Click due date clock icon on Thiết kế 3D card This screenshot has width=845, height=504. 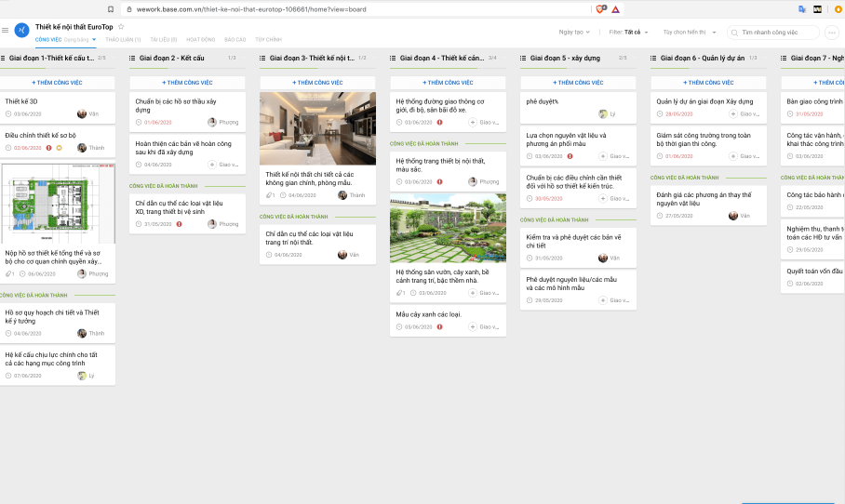click(x=8, y=114)
